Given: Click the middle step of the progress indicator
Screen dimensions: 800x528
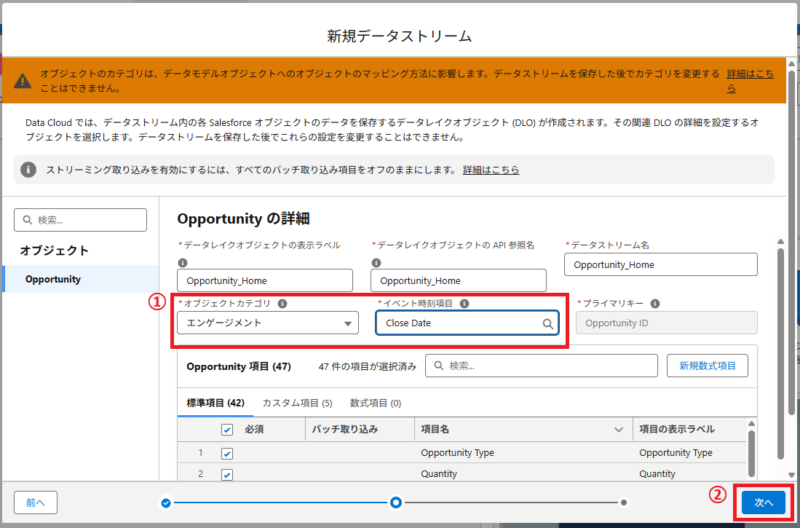Looking at the screenshot, I should click(x=396, y=502).
